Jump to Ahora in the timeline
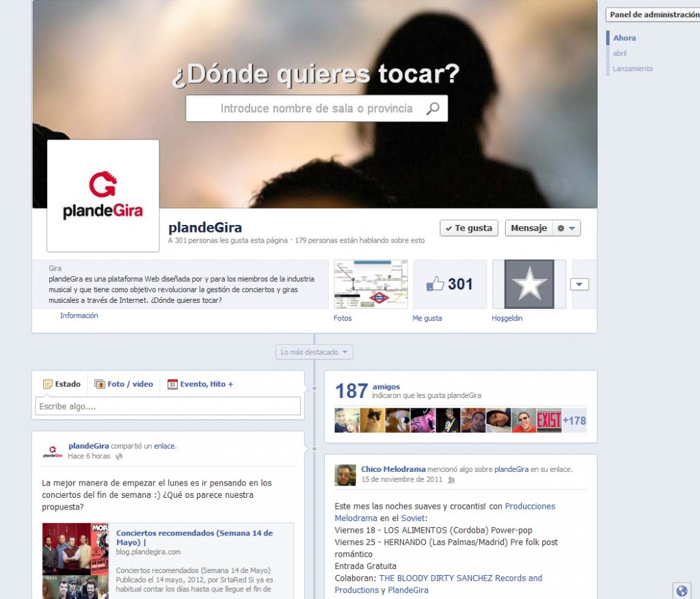Screen dimensions: 700x599 624,38
